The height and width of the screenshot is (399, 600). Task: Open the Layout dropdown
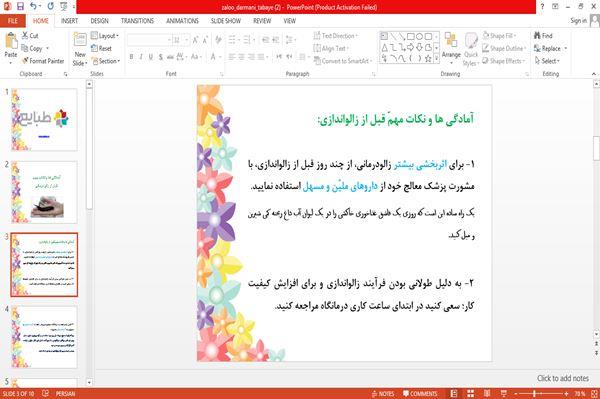tap(105, 36)
